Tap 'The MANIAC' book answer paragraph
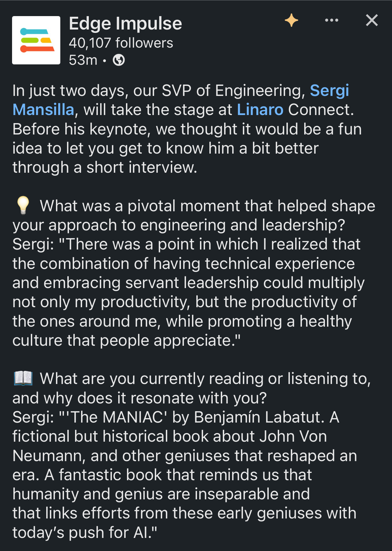 point(185,475)
